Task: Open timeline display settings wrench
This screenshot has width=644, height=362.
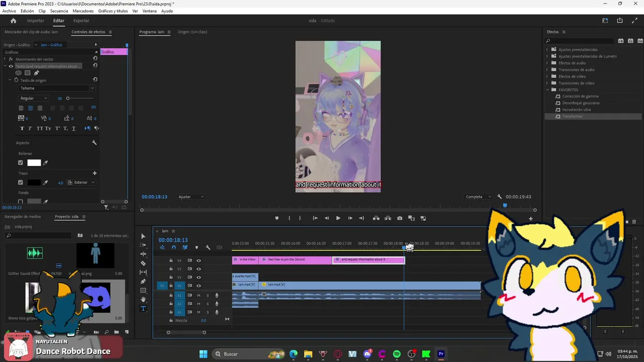Action: click(208, 247)
